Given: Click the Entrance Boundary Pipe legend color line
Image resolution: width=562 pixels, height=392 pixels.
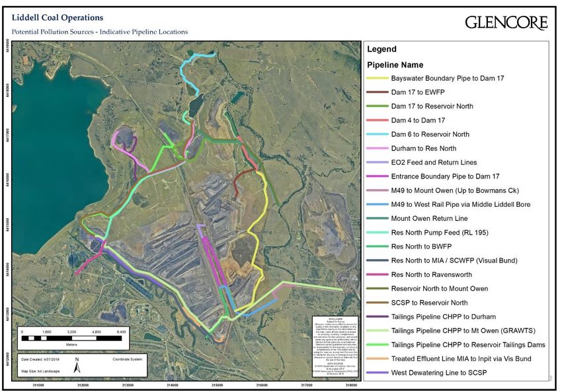Looking at the screenshot, I should [377, 176].
